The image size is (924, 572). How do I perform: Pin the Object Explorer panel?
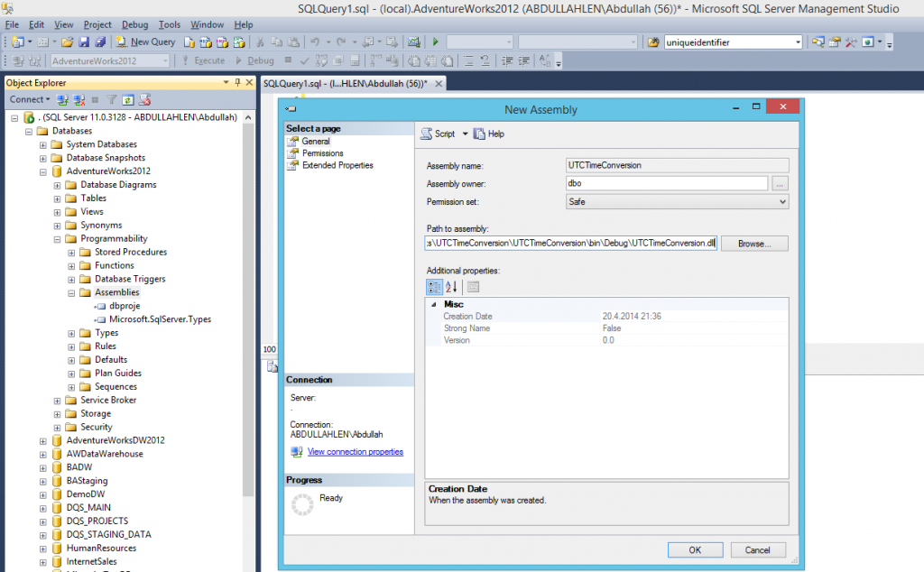pyautogui.click(x=237, y=82)
